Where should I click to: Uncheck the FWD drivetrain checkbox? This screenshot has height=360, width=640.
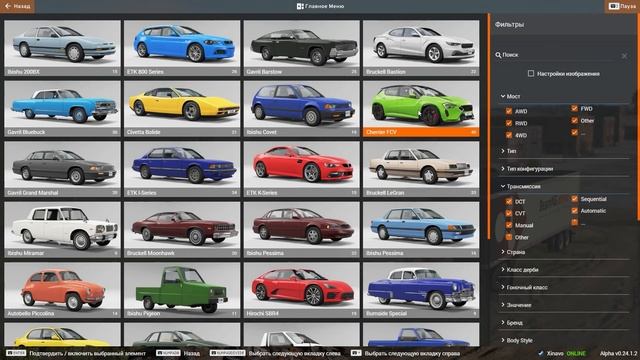tap(574, 109)
